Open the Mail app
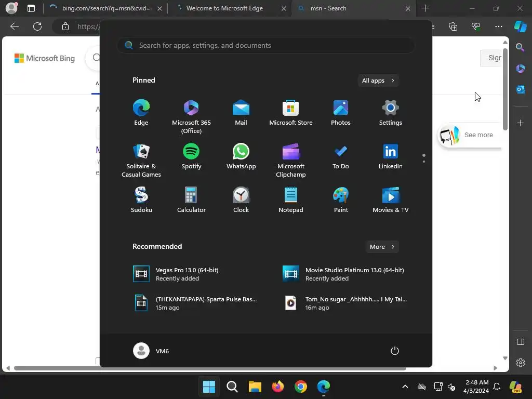 click(241, 112)
